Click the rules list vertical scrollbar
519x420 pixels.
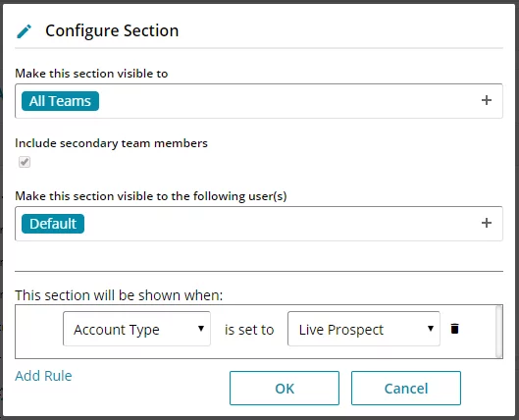[499, 332]
